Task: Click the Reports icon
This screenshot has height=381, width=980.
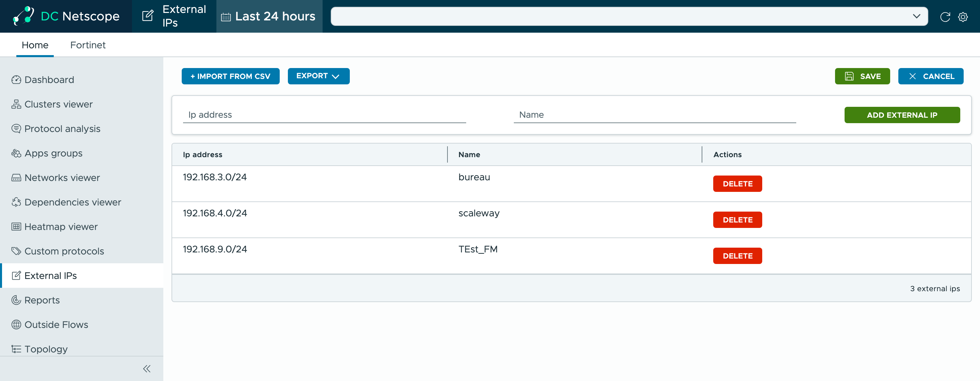Action: coord(16,300)
